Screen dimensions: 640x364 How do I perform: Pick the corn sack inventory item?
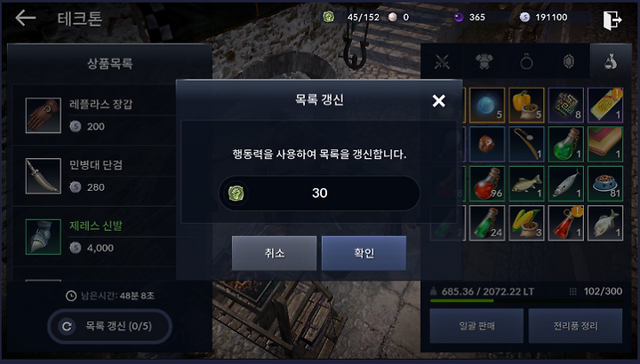pyautogui.click(x=526, y=223)
